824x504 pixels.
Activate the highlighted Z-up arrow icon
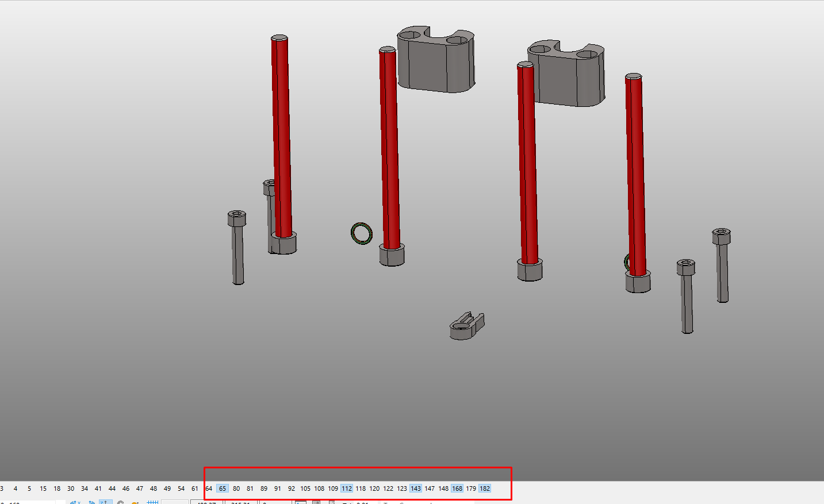pyautogui.click(x=104, y=501)
